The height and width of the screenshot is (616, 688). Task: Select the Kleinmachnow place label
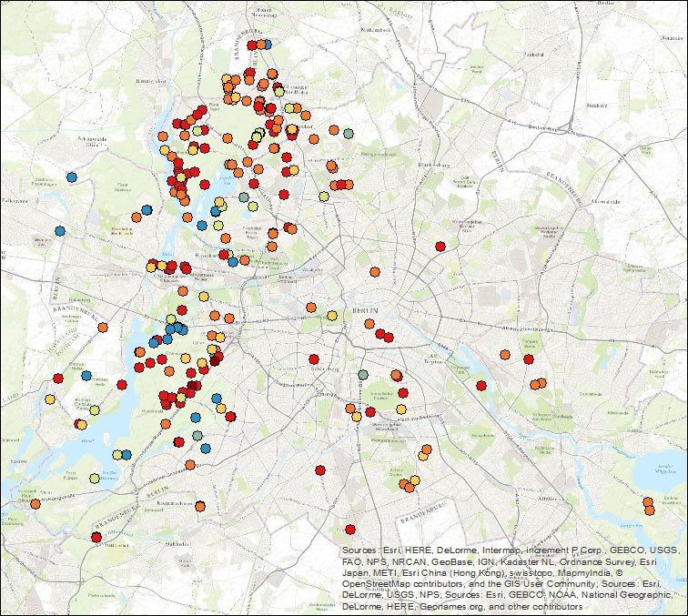pos(175,504)
